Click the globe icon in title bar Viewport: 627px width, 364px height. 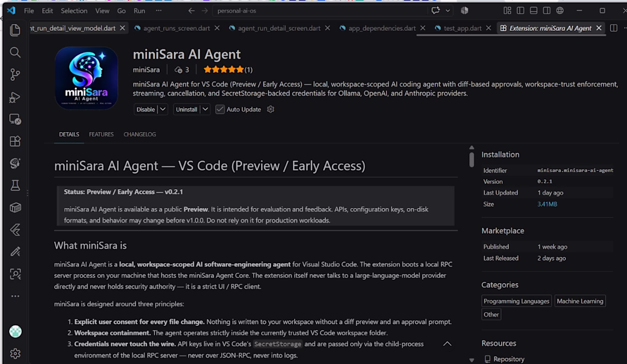click(560, 11)
